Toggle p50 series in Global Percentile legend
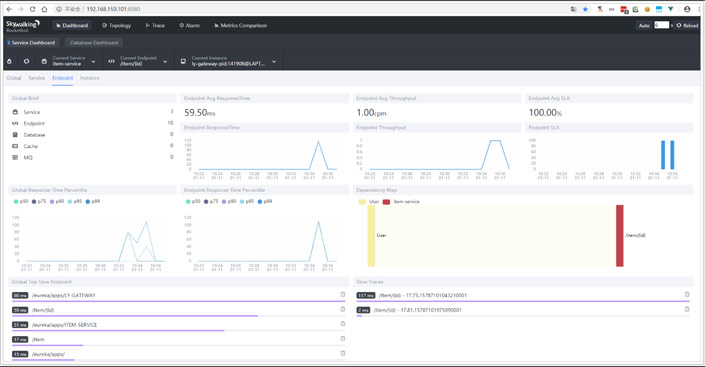 tap(21, 201)
